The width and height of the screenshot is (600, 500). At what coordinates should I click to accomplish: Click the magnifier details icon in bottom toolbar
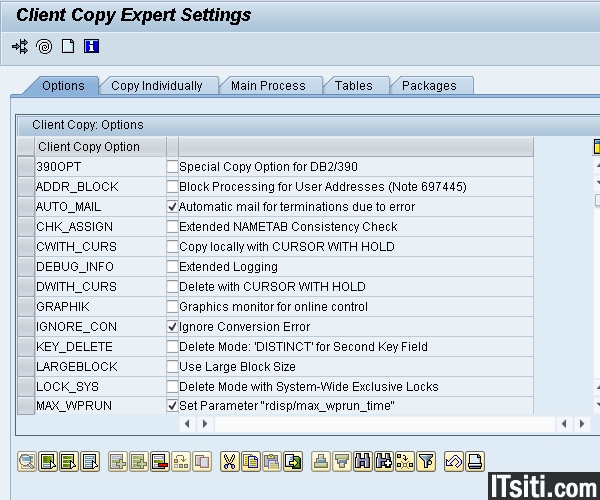(27, 461)
